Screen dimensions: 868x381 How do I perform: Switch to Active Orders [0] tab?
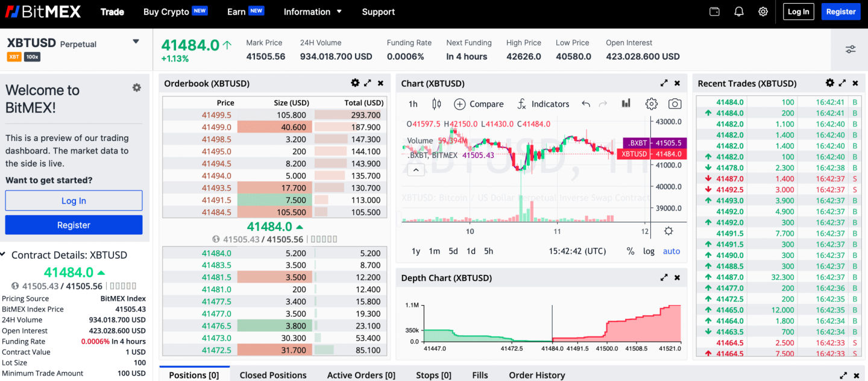click(361, 375)
